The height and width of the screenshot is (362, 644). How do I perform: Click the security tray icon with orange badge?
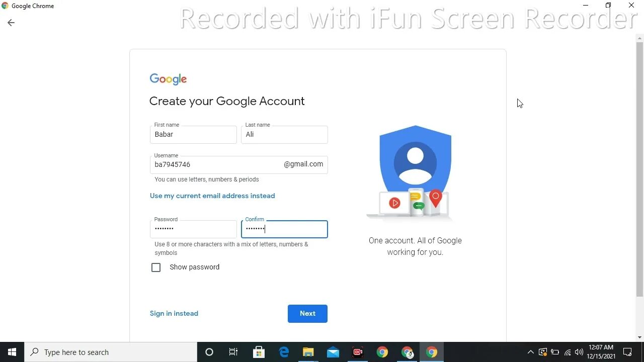point(543,352)
